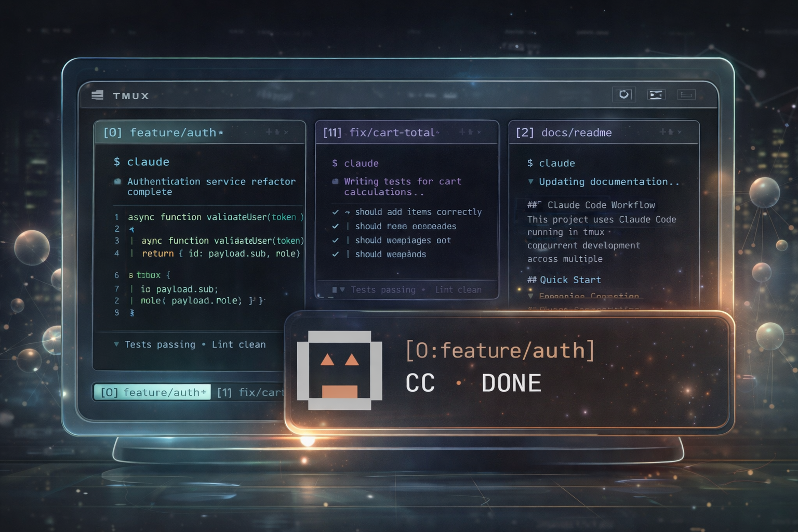Viewport: 798px width, 532px height.
Task: Click the 'CC DONE' progress indicator in the popup
Action: 473,383
